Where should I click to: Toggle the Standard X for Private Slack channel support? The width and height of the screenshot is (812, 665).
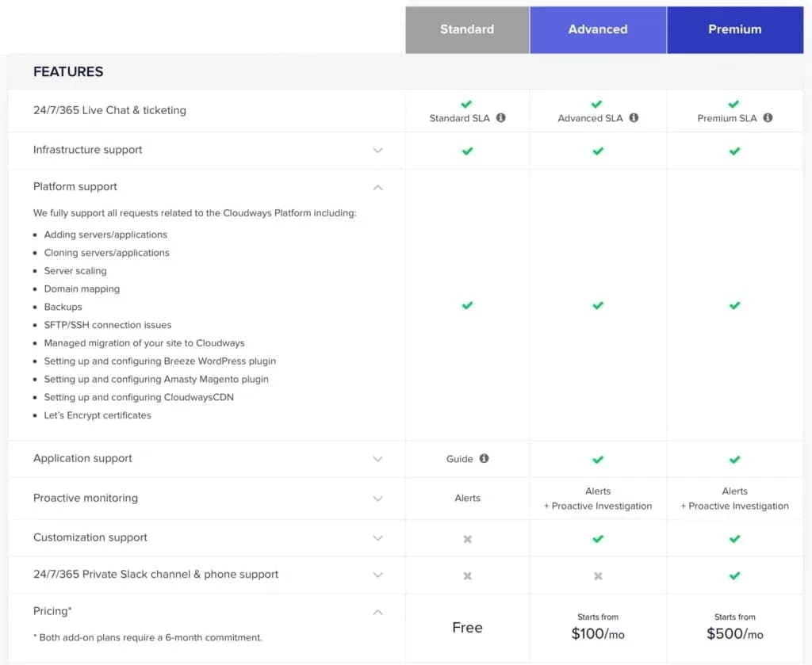(467, 574)
